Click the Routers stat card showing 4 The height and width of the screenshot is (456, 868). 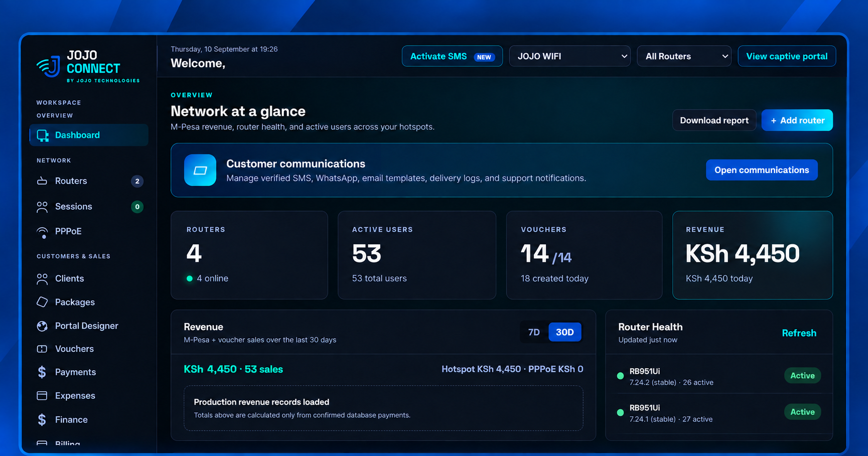249,255
